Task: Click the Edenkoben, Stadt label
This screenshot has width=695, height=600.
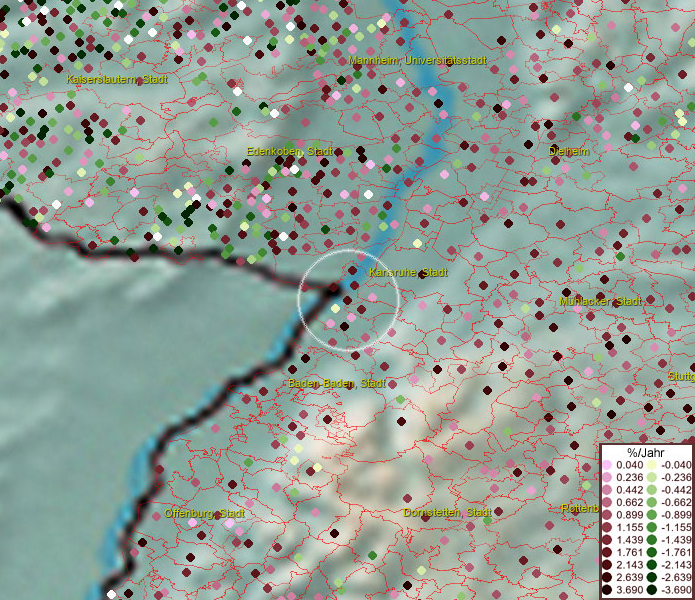Action: (x=289, y=152)
